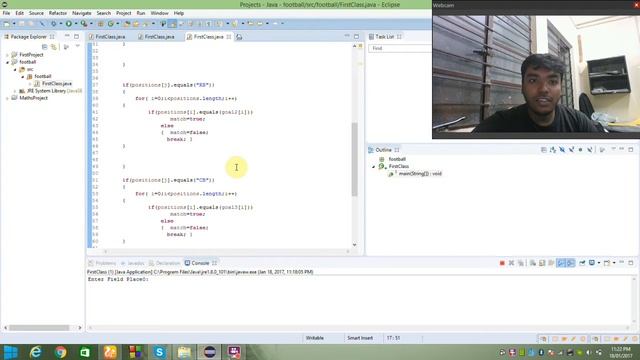Toggle Hide Fields in Outline toolbar
This screenshot has width=640, height=360.
562,150
